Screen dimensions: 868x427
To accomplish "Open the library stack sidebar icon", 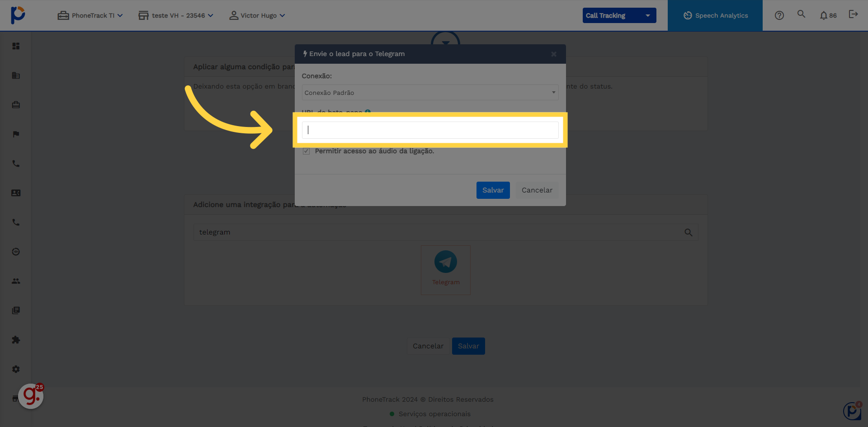I will point(16,310).
